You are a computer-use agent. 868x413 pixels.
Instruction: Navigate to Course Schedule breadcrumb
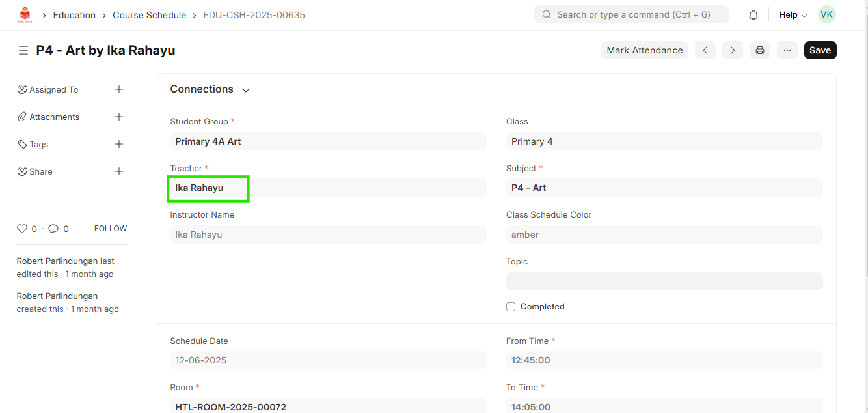[149, 15]
